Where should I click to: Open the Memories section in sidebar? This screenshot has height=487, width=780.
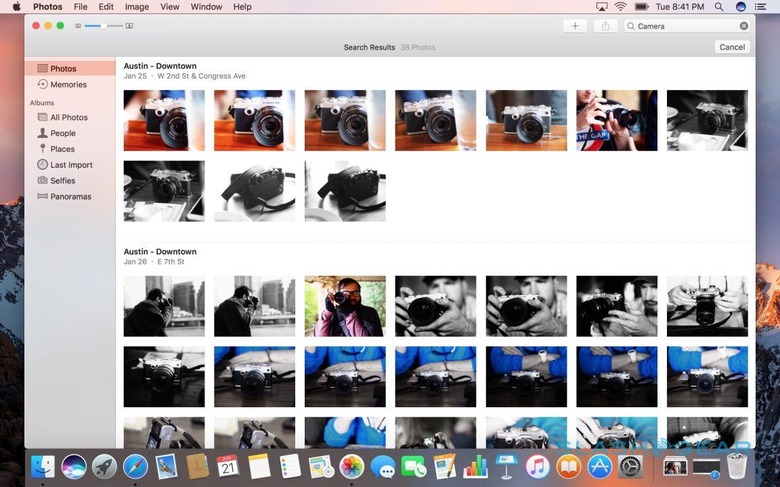click(68, 85)
